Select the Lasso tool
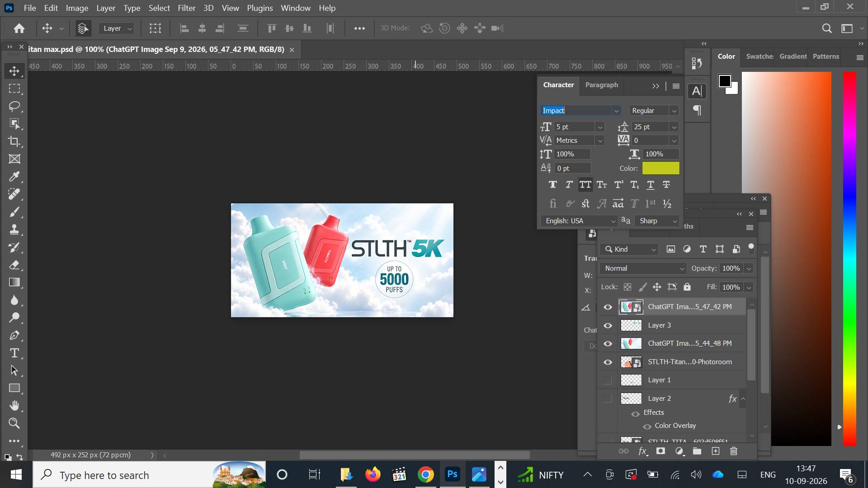The image size is (868, 488). (14, 106)
